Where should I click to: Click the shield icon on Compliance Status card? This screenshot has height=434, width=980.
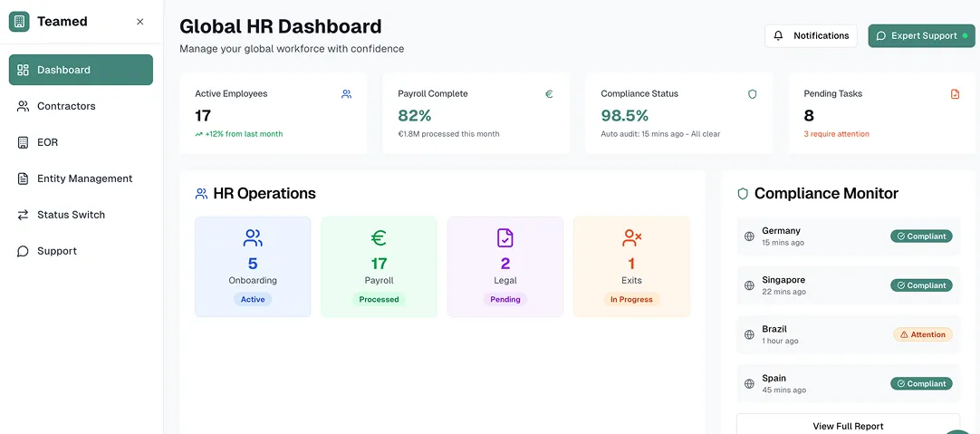(x=752, y=94)
